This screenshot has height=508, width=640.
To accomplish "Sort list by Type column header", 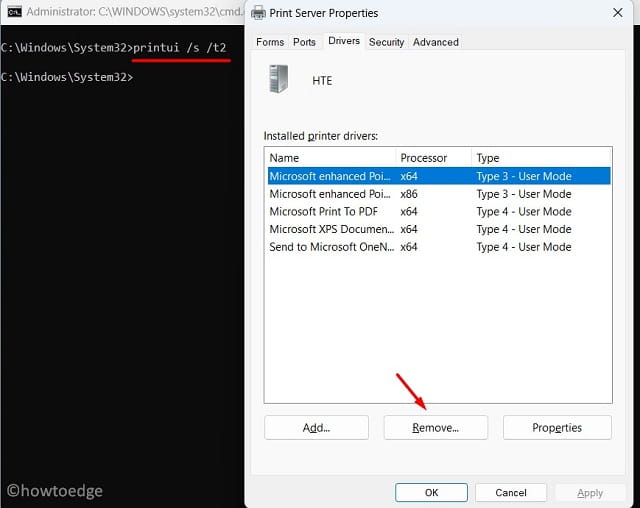I will click(x=540, y=158).
